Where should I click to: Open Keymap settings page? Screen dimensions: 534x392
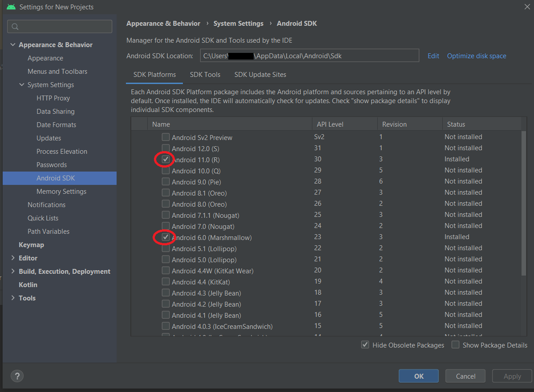click(31, 245)
